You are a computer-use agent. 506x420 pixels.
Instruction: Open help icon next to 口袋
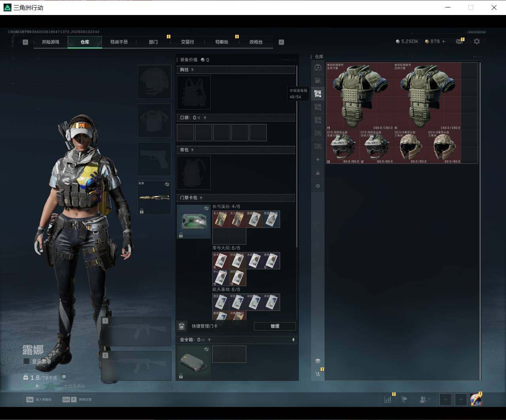(205, 118)
